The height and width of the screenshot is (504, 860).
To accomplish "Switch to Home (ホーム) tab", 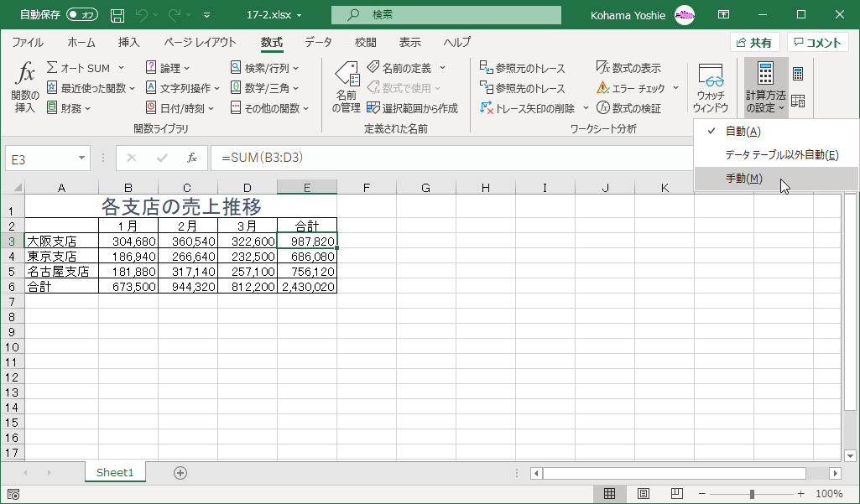I will 81,42.
